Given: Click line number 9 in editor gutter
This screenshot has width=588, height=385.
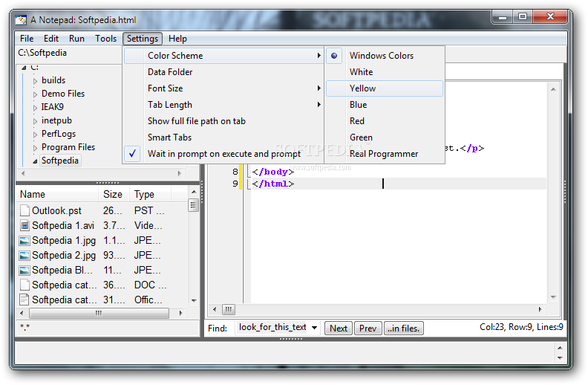Looking at the screenshot, I should tap(235, 184).
